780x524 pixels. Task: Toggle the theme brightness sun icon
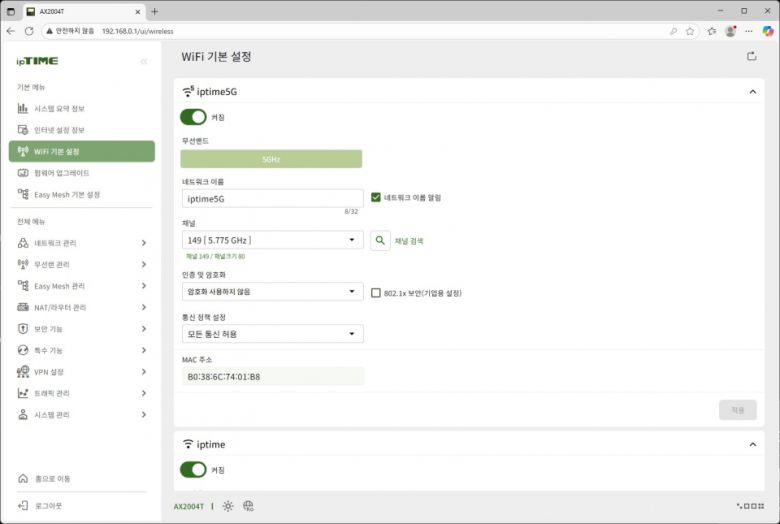click(228, 506)
